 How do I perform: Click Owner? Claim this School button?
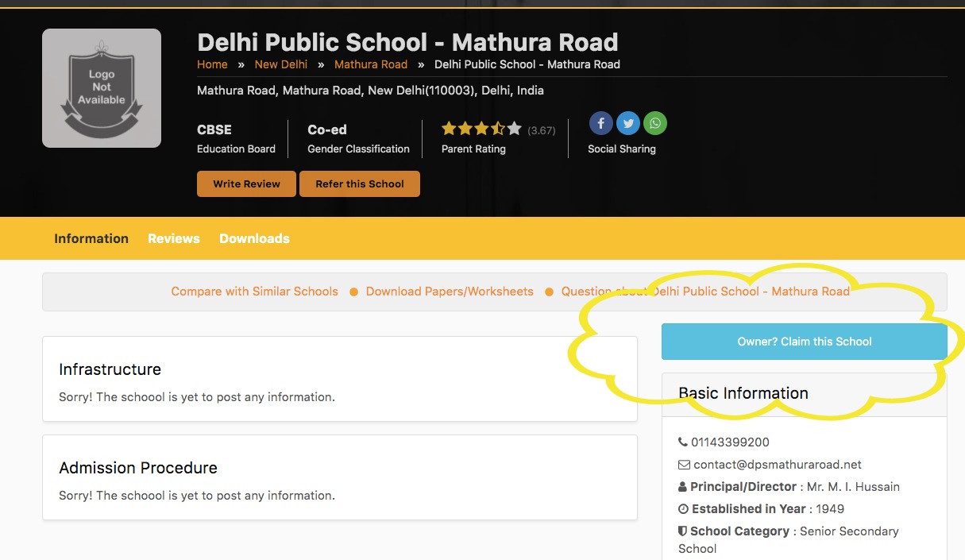pos(805,342)
